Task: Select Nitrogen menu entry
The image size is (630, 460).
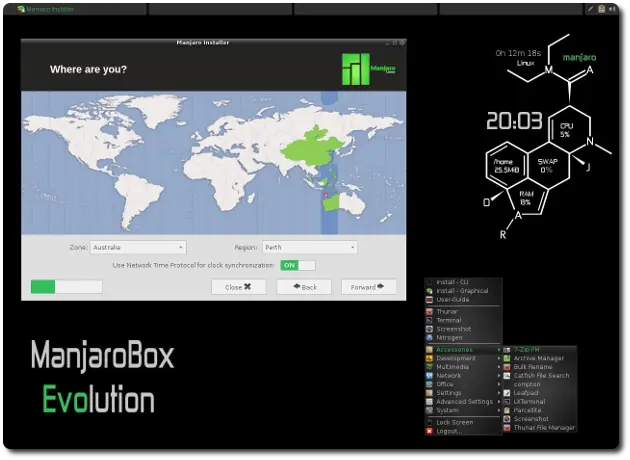Action: [463, 338]
